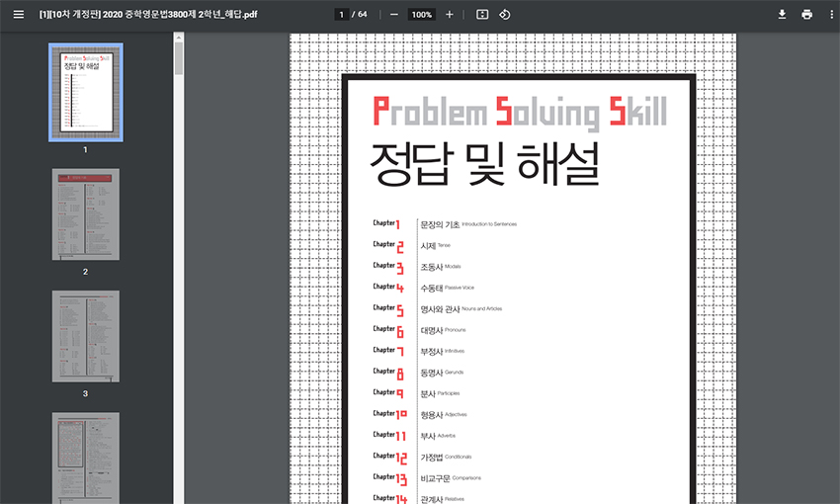840x504 pixels.
Task: Zoom out with the minus icon
Action: point(394,15)
